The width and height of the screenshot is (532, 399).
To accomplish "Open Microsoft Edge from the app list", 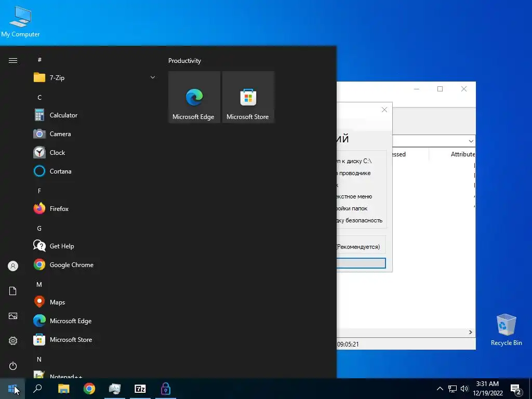I will pyautogui.click(x=95, y=321).
